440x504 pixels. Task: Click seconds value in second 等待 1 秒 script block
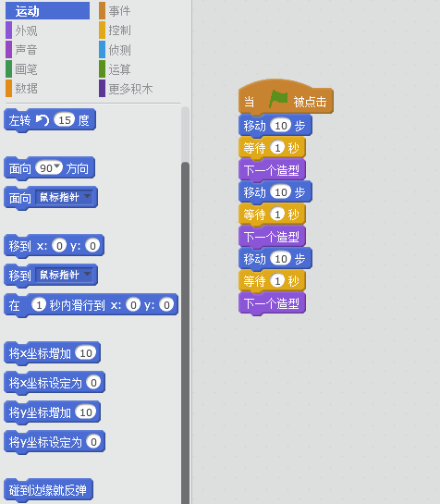tap(277, 215)
